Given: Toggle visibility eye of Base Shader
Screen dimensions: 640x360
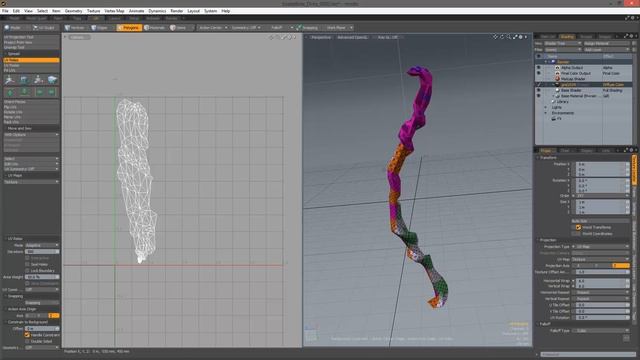Looking at the screenshot, I should (x=538, y=90).
